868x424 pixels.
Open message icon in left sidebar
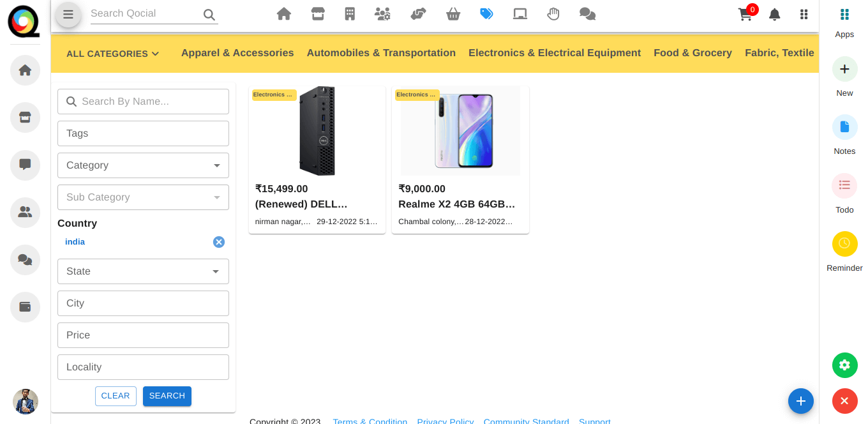[x=25, y=165]
